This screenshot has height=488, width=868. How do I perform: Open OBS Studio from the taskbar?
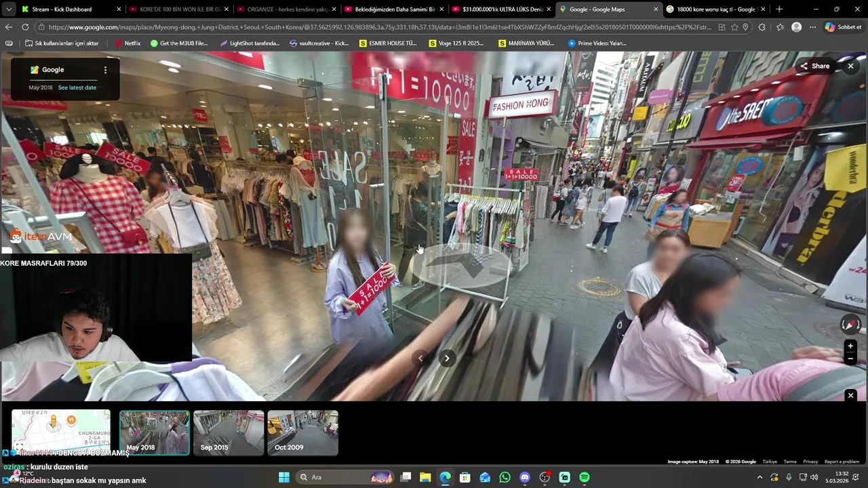coord(545,477)
